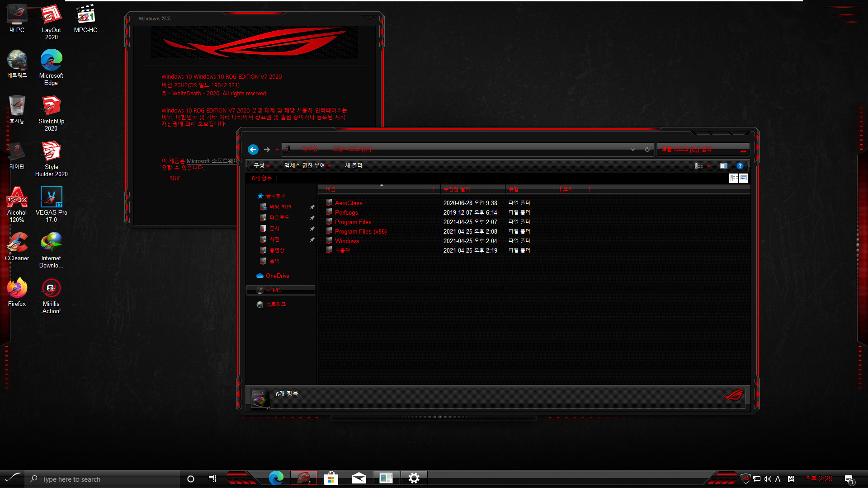Open Task View on the taskbar
The width and height of the screenshot is (868, 488).
tap(212, 479)
